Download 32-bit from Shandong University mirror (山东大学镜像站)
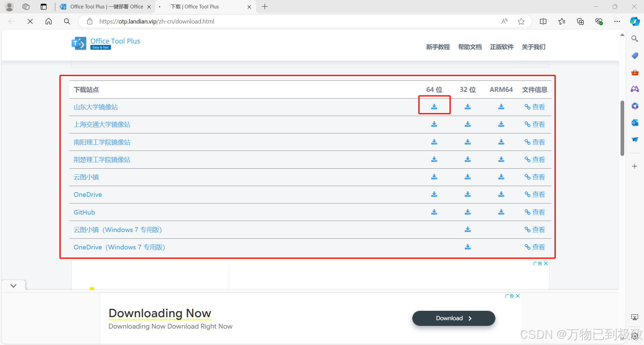644x345 pixels. (x=468, y=107)
